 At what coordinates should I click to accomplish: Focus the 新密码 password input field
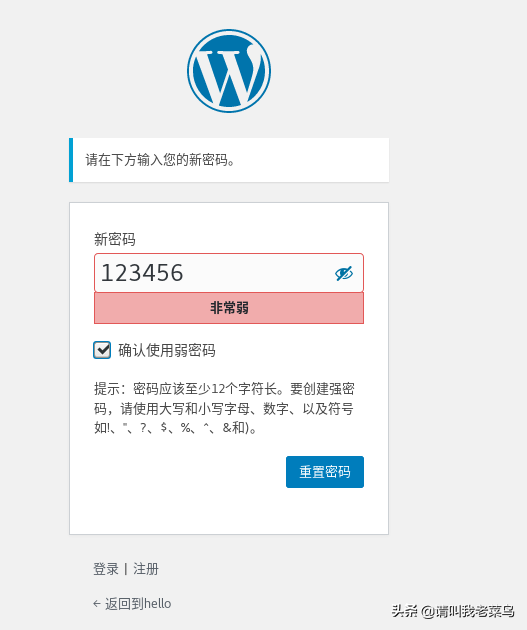pos(229,273)
